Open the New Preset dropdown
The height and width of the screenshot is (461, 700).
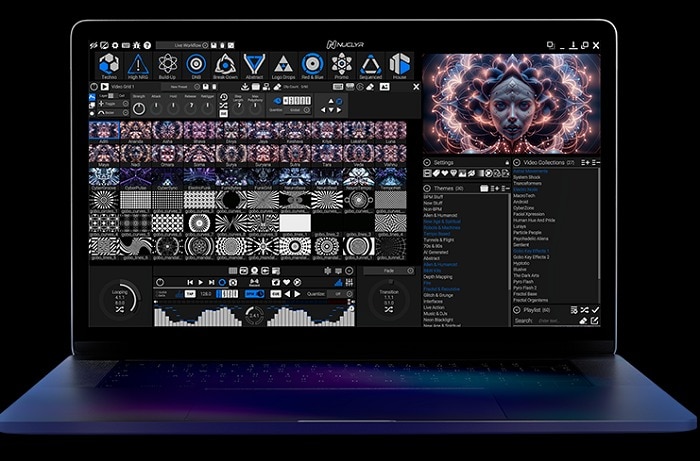tap(181, 87)
